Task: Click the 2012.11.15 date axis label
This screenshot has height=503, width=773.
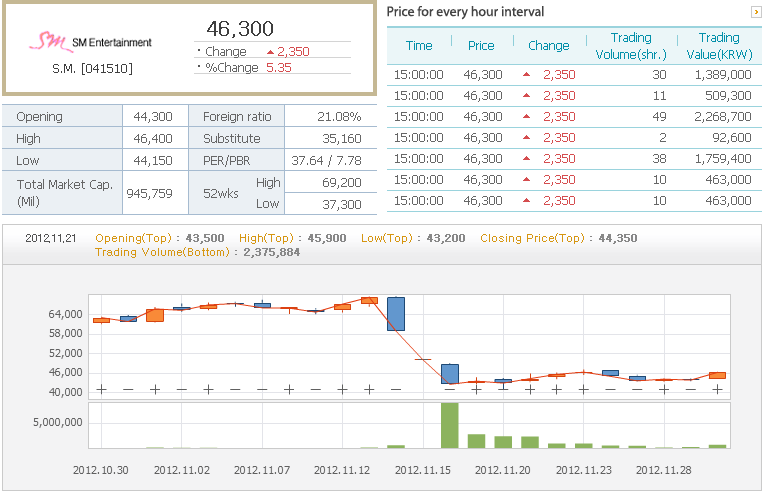Action: coord(422,470)
